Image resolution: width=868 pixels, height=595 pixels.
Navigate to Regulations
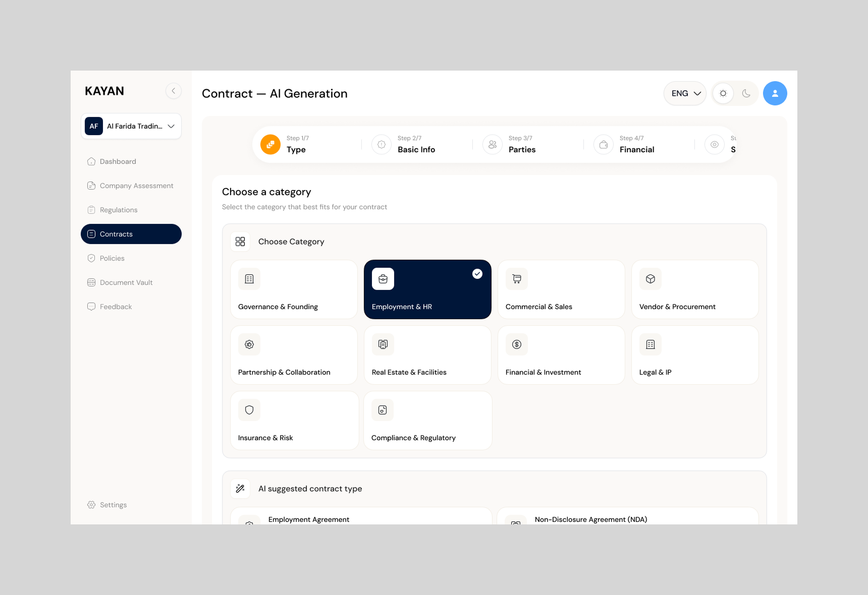coord(131,210)
